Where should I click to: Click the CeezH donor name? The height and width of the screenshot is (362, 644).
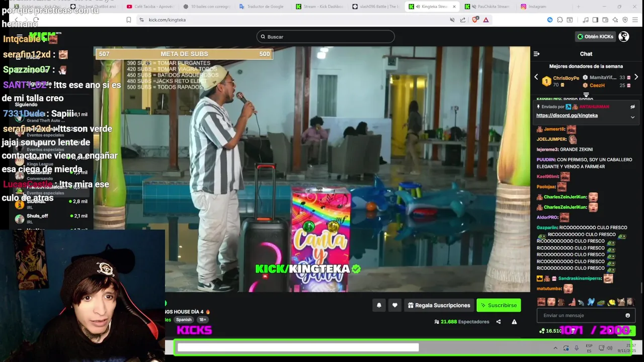point(597,85)
